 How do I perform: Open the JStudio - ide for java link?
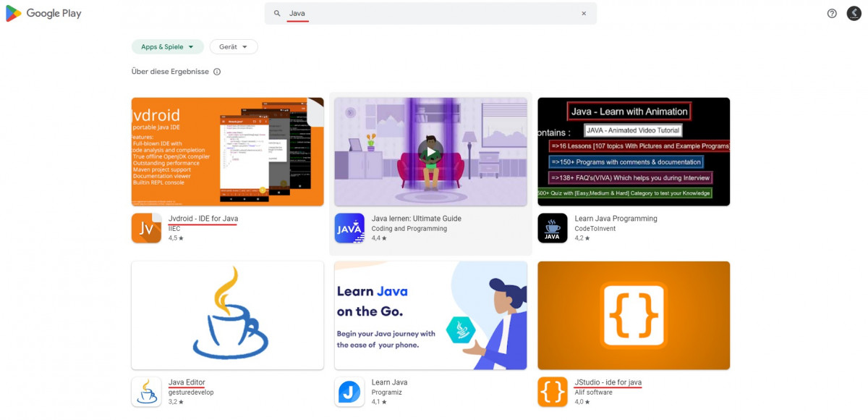point(608,382)
